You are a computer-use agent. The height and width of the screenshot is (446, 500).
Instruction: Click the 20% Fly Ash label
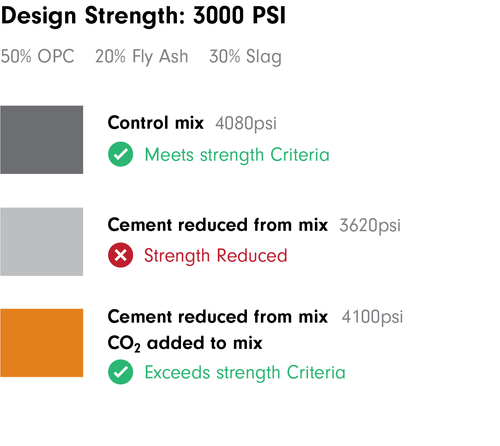pyautogui.click(x=142, y=57)
